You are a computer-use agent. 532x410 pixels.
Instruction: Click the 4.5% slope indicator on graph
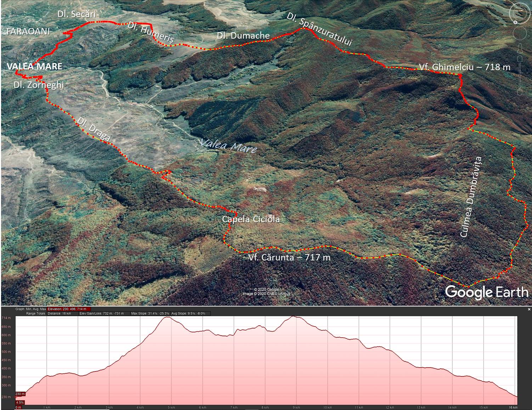20,402
